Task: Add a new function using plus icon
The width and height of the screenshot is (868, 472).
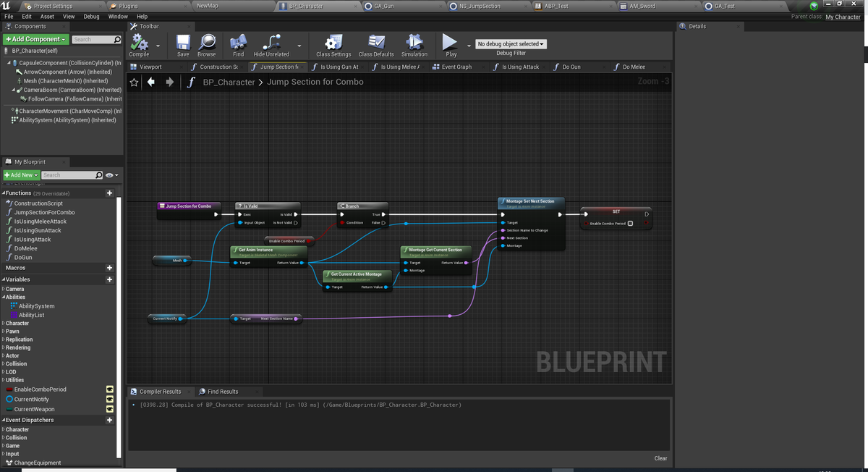Action: pyautogui.click(x=109, y=193)
